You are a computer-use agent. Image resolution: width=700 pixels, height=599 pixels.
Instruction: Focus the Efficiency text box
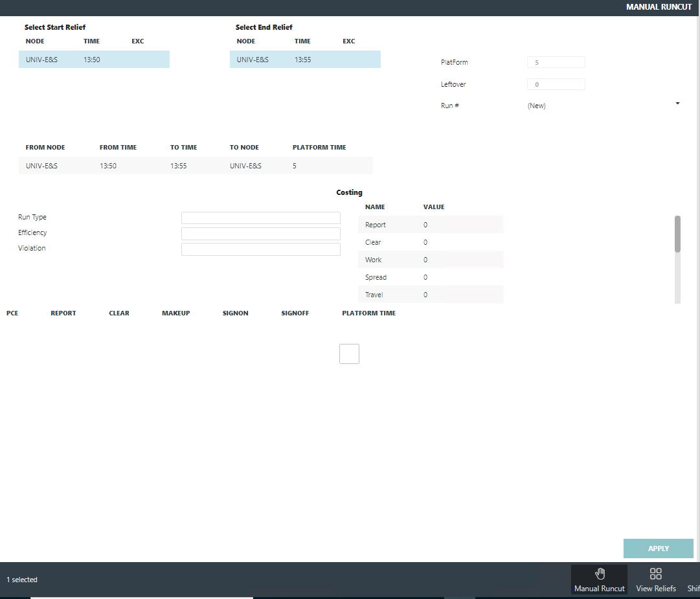(x=260, y=233)
